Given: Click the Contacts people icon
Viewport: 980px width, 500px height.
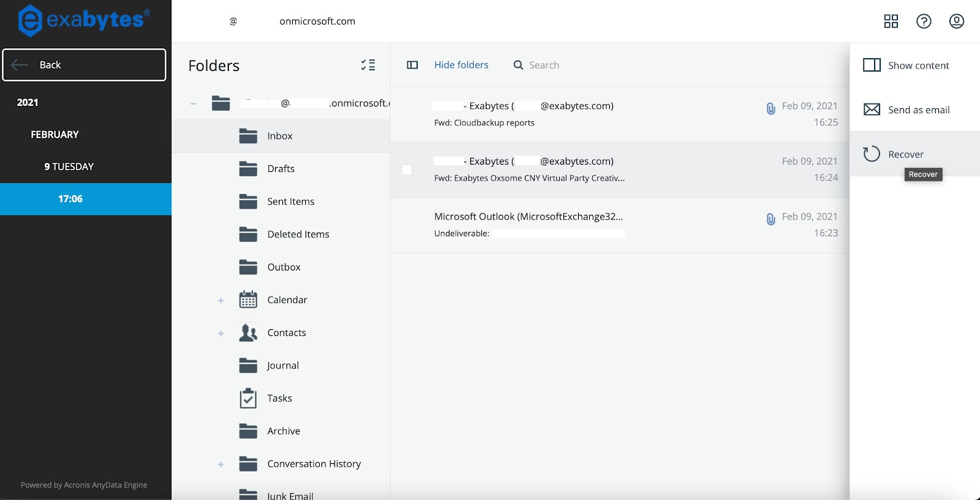Looking at the screenshot, I should [248, 332].
